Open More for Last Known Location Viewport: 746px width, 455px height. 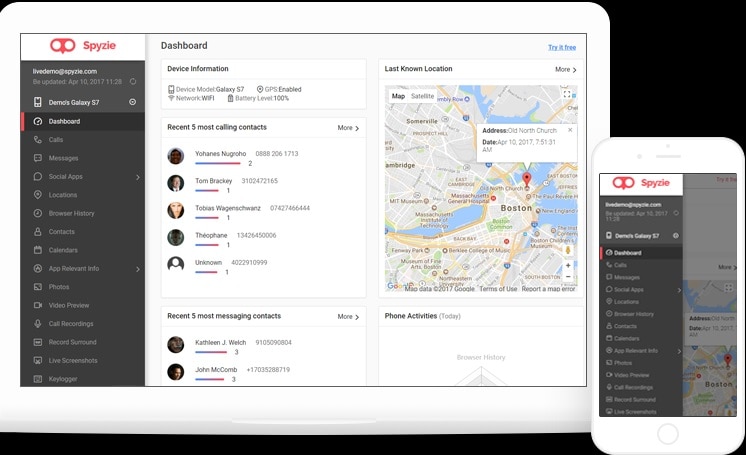[x=566, y=69]
